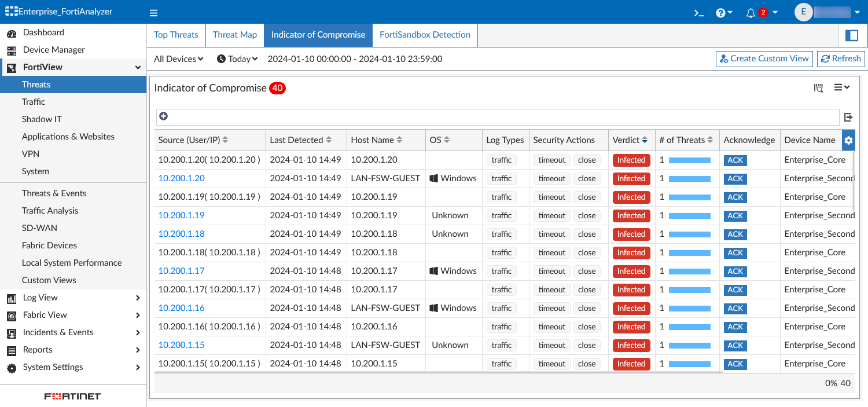The height and width of the screenshot is (407, 868).
Task: Click the help question mark icon
Action: 720,12
